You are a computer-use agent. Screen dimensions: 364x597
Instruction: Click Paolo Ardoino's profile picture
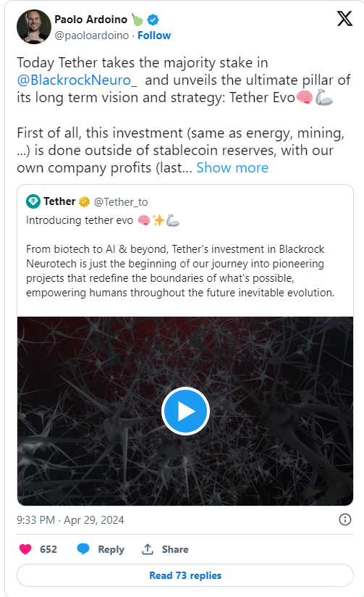(x=34, y=27)
